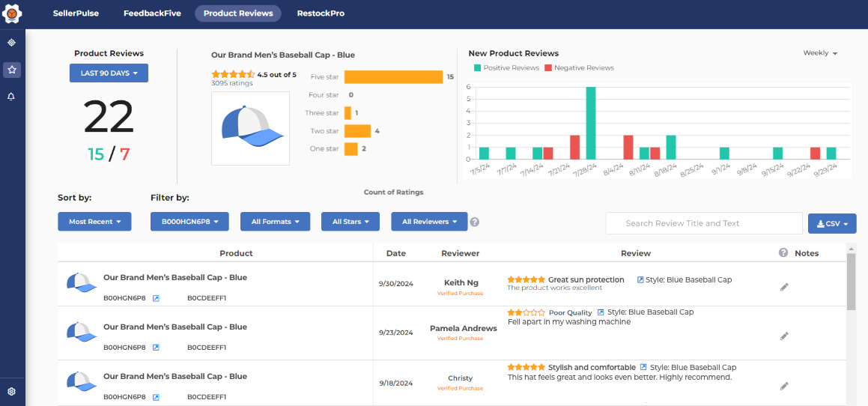This screenshot has width=868, height=406.
Task: Open settings gear at sidebar bottom
Action: (12, 391)
